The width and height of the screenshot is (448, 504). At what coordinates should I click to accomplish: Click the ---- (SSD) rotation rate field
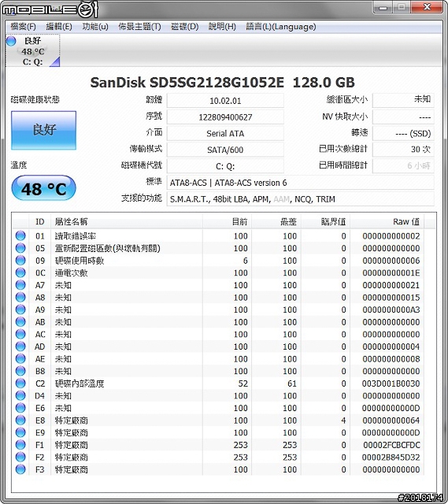tap(403, 133)
